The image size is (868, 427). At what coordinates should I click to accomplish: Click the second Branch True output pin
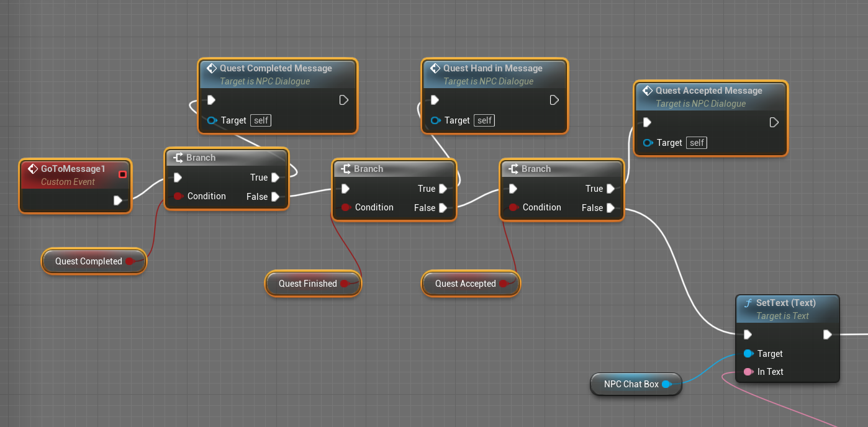tap(443, 189)
